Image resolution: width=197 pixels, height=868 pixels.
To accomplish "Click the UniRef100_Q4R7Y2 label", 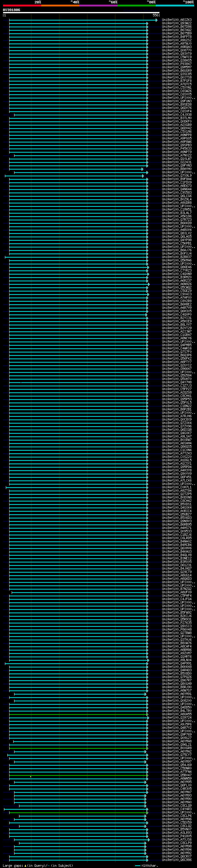I will (x=177, y=728).
